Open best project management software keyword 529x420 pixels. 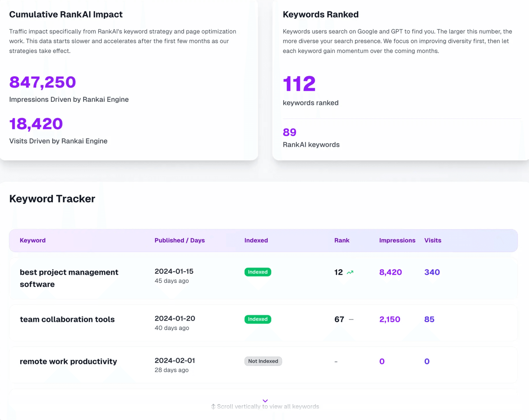pyautogui.click(x=69, y=278)
